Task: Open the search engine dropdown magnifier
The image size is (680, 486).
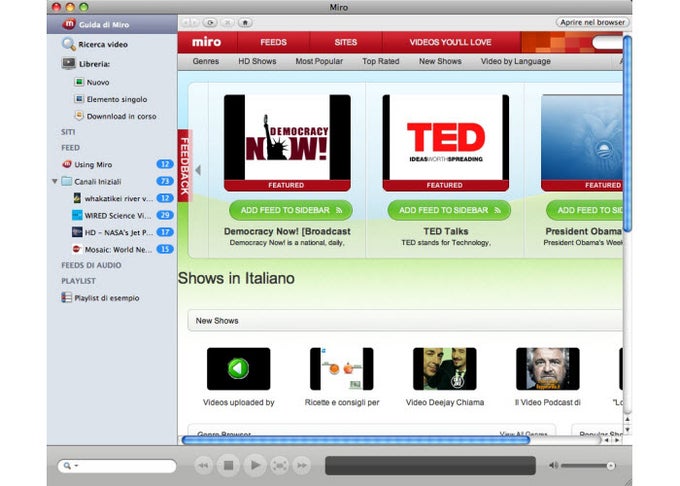Action: (x=70, y=466)
